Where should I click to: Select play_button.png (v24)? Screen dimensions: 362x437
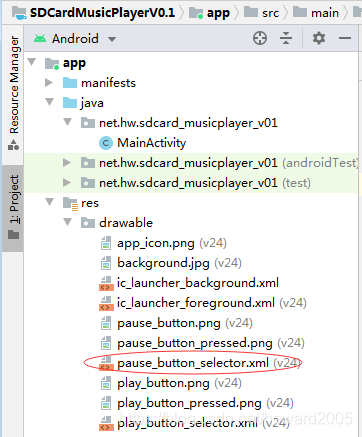point(179,383)
